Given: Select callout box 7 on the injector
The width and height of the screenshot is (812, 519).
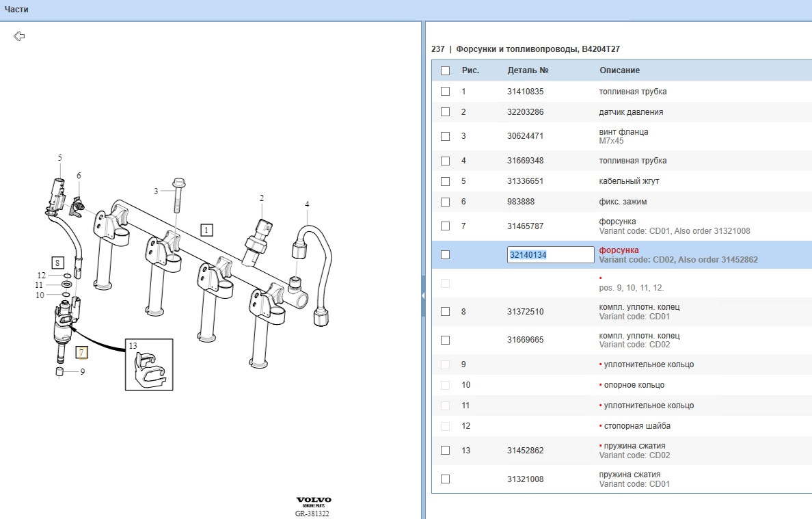Looking at the screenshot, I should click(x=82, y=353).
